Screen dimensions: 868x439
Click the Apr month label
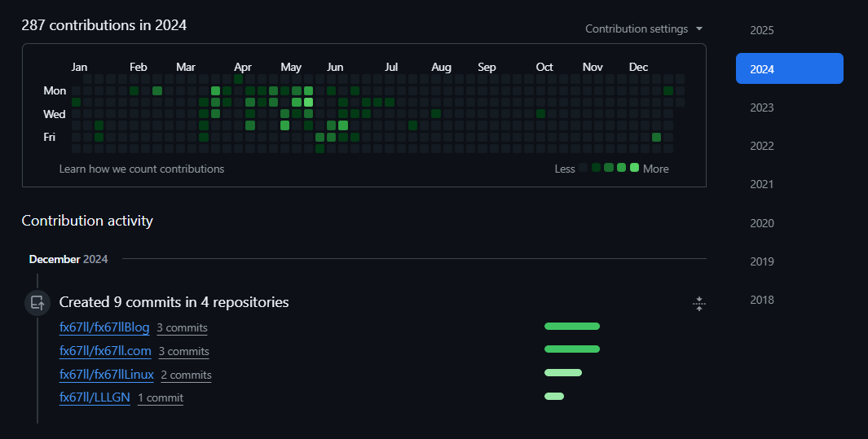click(x=242, y=67)
